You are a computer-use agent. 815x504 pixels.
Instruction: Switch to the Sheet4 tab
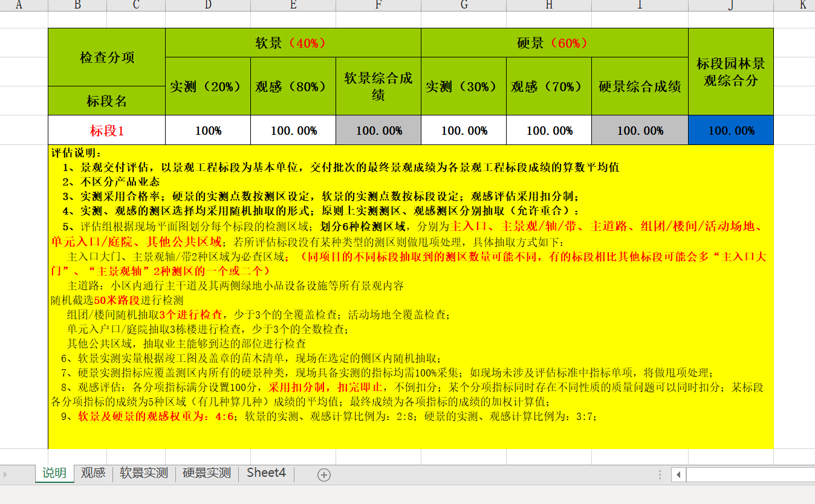(266, 473)
